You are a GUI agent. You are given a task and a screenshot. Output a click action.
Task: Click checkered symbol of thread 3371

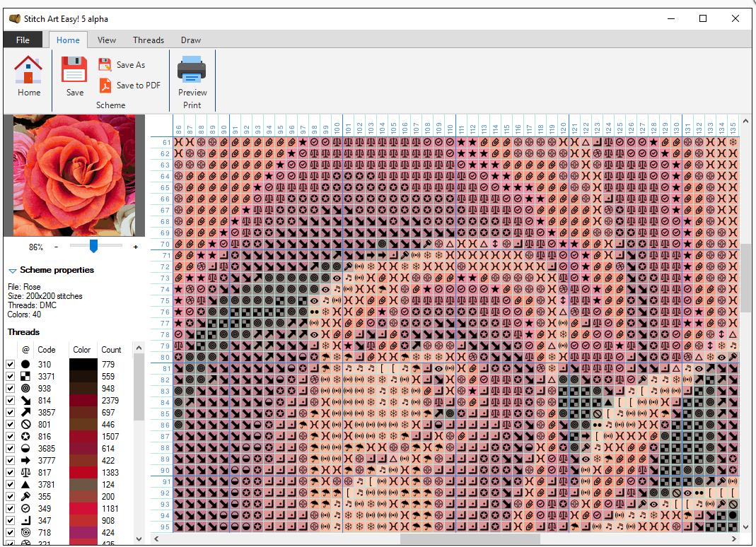coord(25,377)
